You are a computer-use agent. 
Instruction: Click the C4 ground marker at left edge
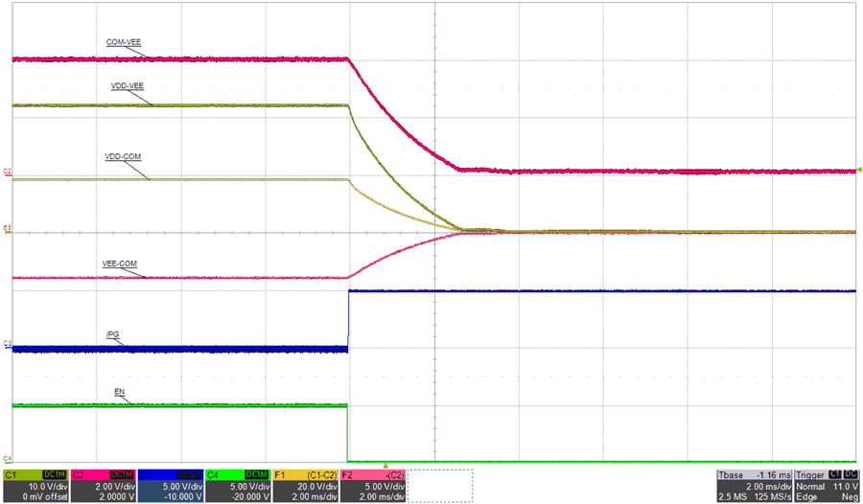coord(7,459)
